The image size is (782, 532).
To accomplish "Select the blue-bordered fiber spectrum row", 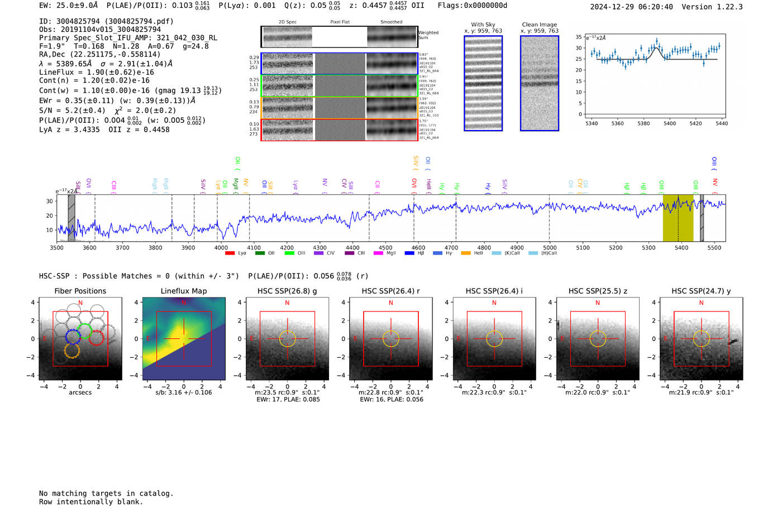I will pos(339,64).
